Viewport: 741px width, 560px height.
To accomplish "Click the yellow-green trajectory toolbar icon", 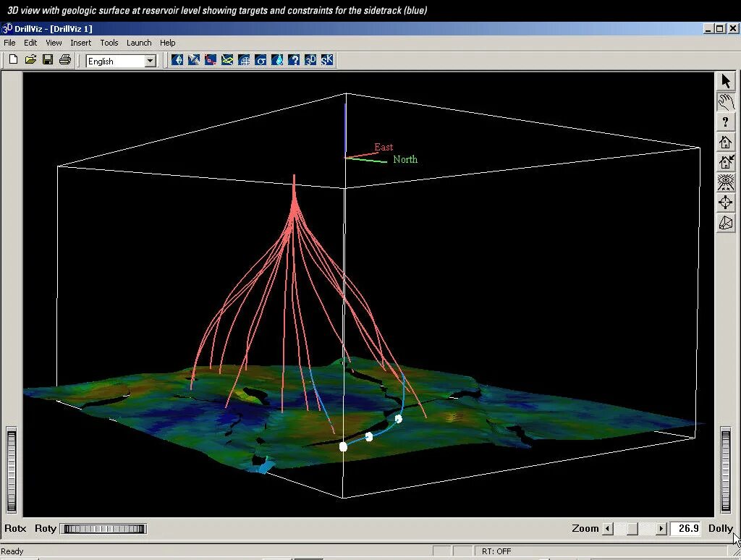I will [x=227, y=60].
